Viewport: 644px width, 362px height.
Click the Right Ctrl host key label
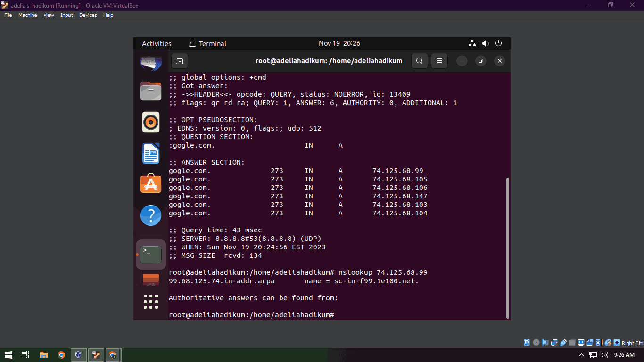[633, 343]
